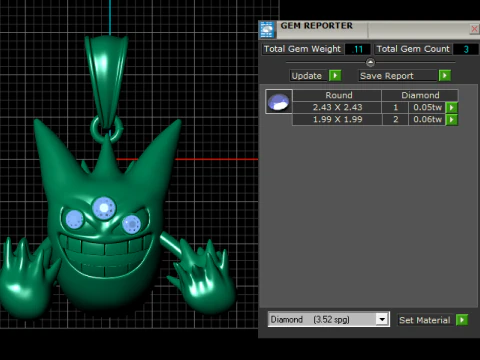Click the Total Gem Weight label
This screenshot has width=480, height=360.
coord(302,49)
